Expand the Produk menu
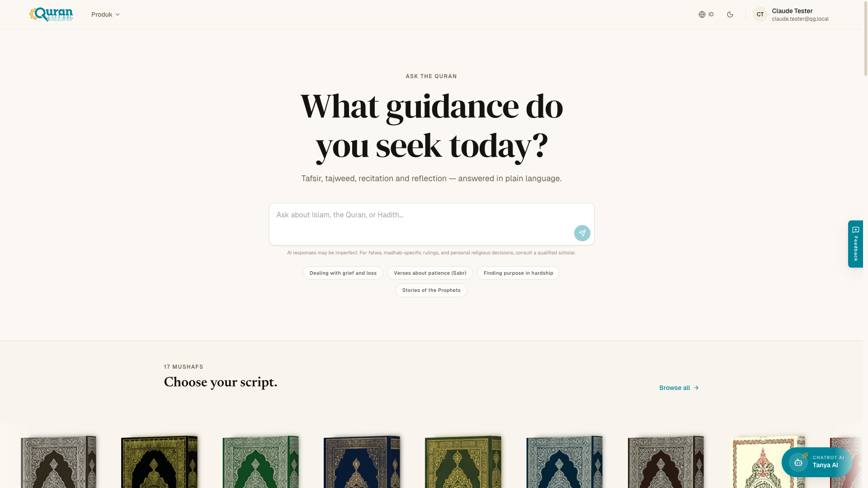The width and height of the screenshot is (868, 488). click(105, 14)
